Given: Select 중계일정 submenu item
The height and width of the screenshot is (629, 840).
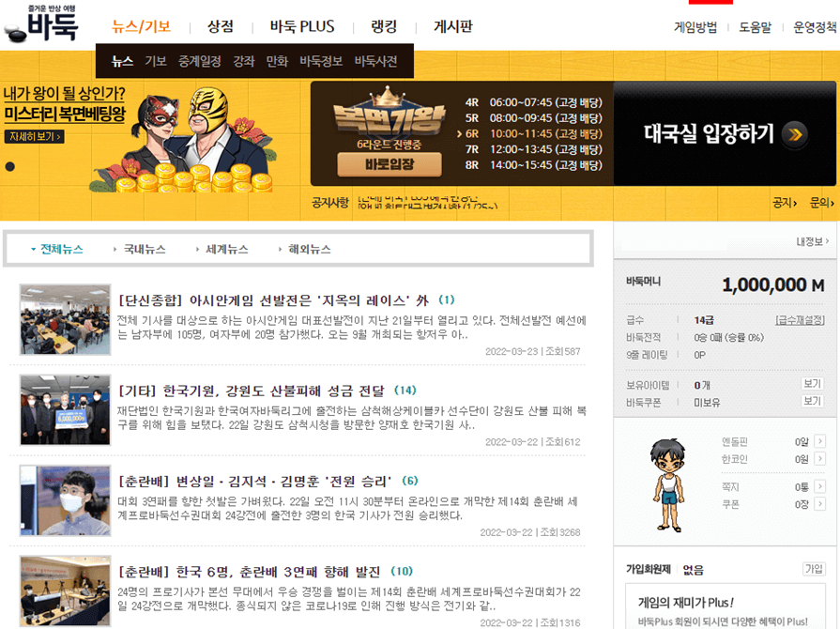Looking at the screenshot, I should pyautogui.click(x=199, y=61).
